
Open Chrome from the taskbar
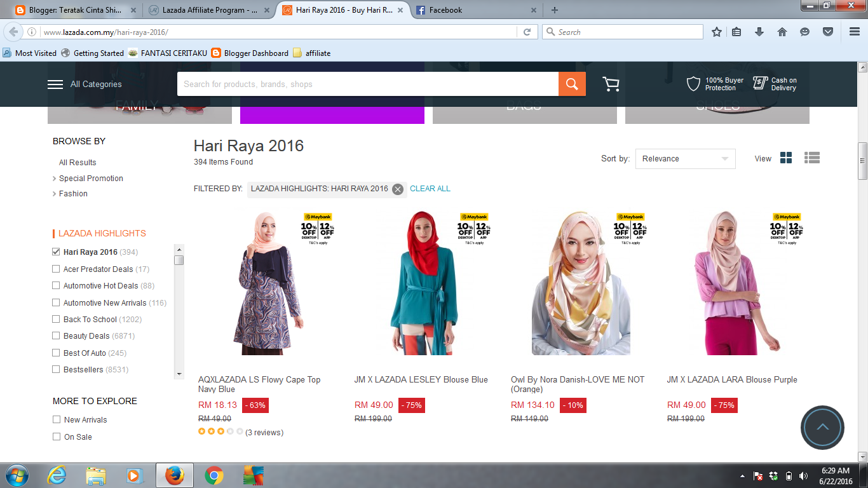pos(214,475)
